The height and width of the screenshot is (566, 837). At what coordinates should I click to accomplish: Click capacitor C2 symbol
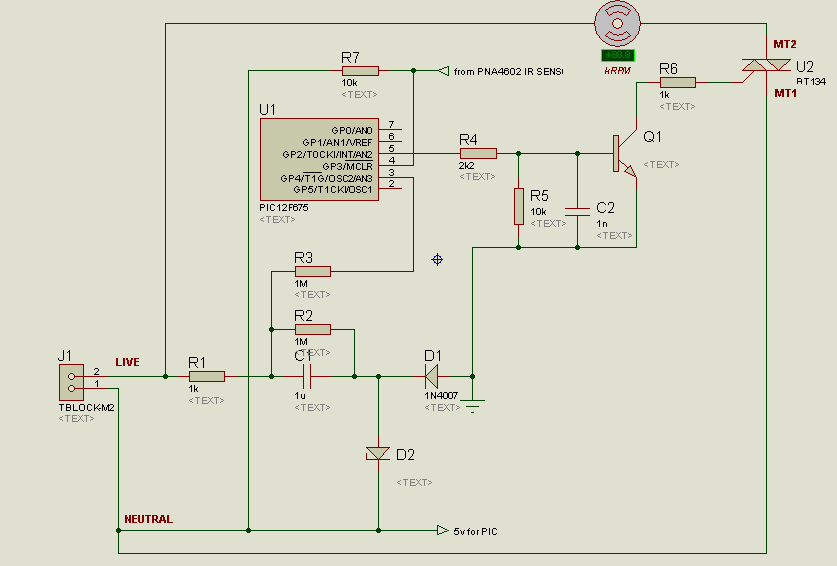pyautogui.click(x=578, y=212)
